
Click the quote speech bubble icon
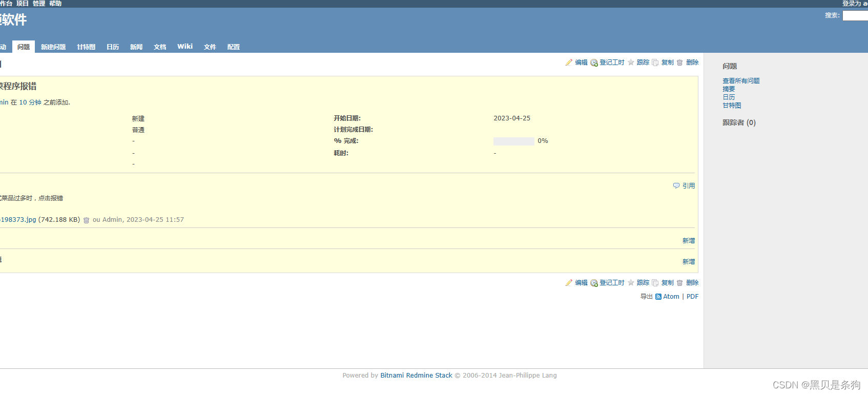point(676,186)
